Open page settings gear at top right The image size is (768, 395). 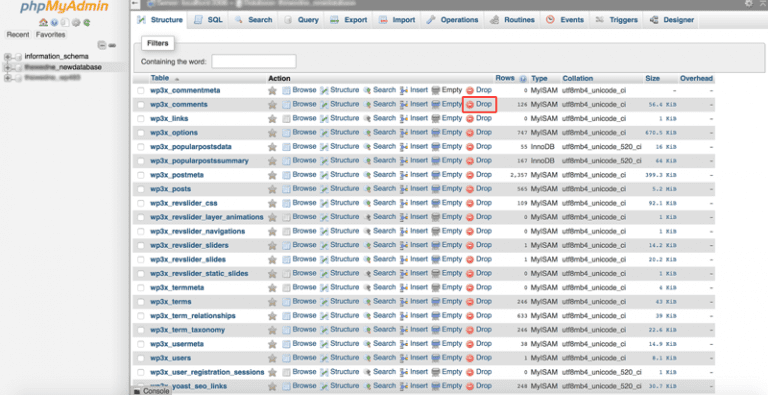pos(749,3)
